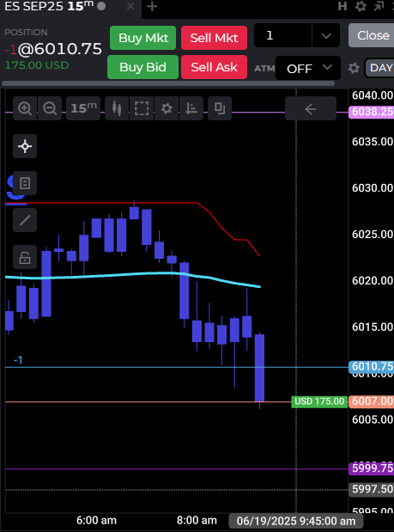Screen dimensions: 394x532
Task: Click the zoom out magnifier icon
Action: tap(50, 108)
